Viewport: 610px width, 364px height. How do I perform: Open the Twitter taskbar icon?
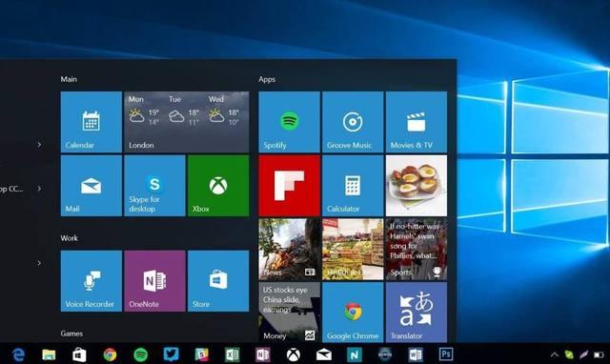172,354
